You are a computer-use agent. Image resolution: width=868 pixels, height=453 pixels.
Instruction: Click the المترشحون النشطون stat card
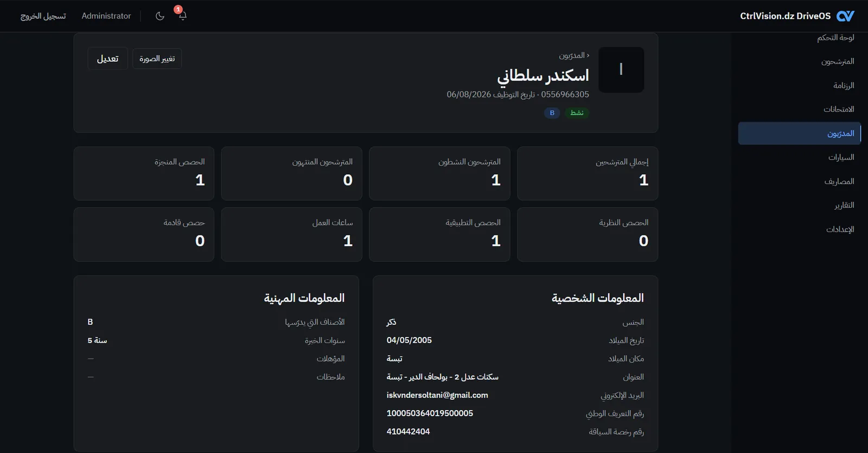pyautogui.click(x=439, y=174)
